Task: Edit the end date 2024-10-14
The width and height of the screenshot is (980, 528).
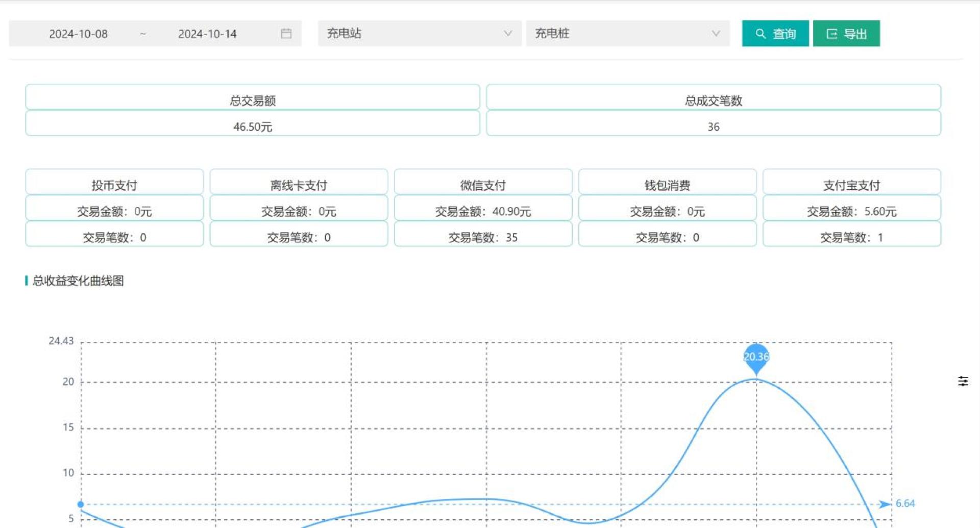Action: 207,34
